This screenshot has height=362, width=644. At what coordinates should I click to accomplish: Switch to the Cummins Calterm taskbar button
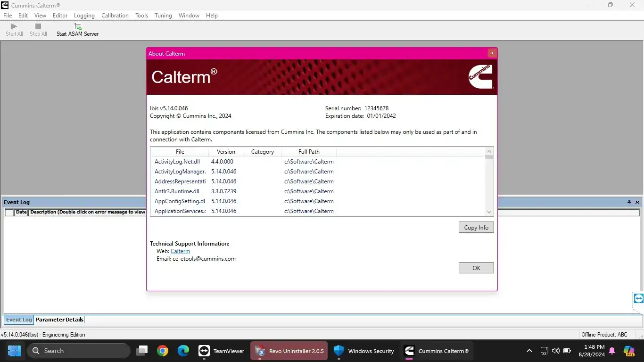437,351
